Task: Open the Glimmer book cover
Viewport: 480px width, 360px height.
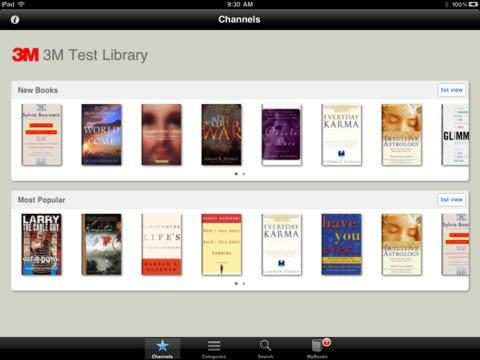Action: point(455,135)
